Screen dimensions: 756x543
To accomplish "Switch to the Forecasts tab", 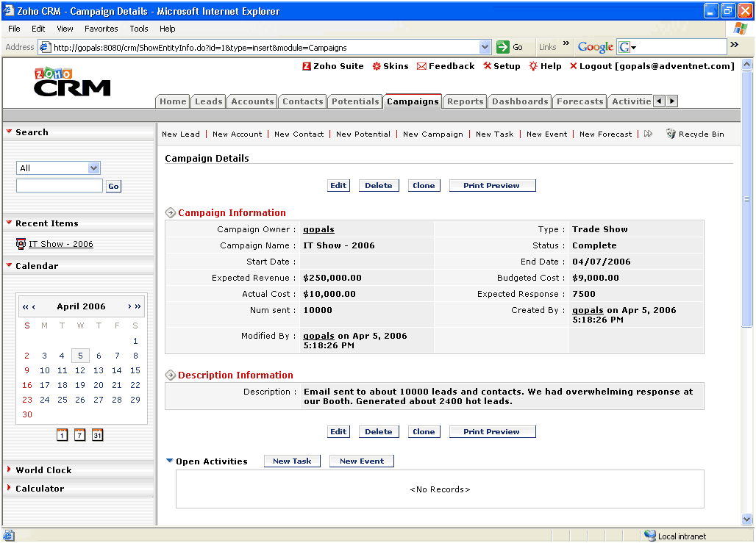I will (580, 101).
